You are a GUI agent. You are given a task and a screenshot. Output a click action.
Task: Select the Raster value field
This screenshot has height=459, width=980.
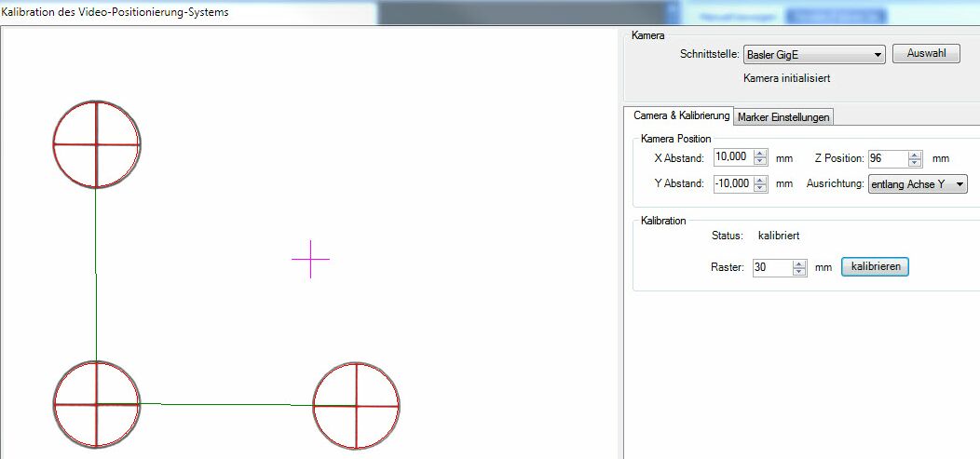(771, 267)
